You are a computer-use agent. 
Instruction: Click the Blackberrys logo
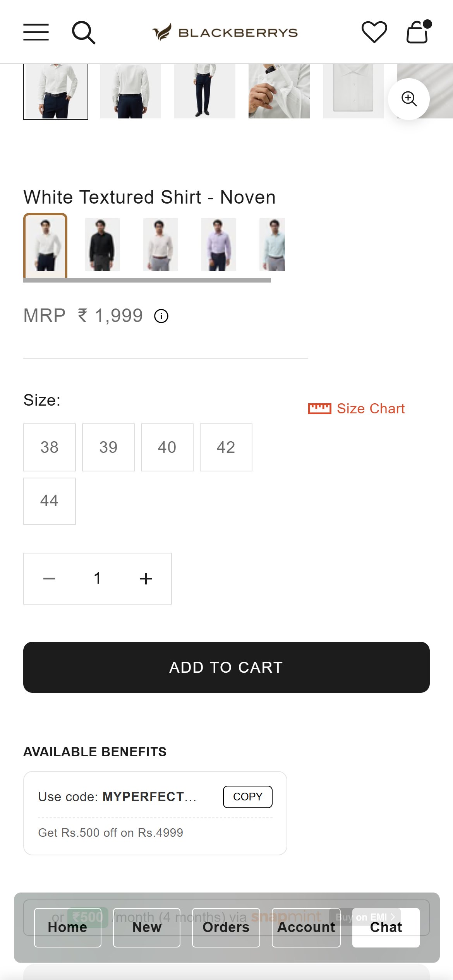point(225,33)
